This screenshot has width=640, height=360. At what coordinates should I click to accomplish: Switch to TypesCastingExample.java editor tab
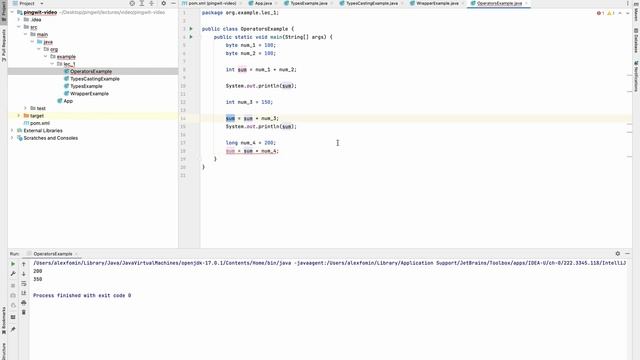[371, 3]
